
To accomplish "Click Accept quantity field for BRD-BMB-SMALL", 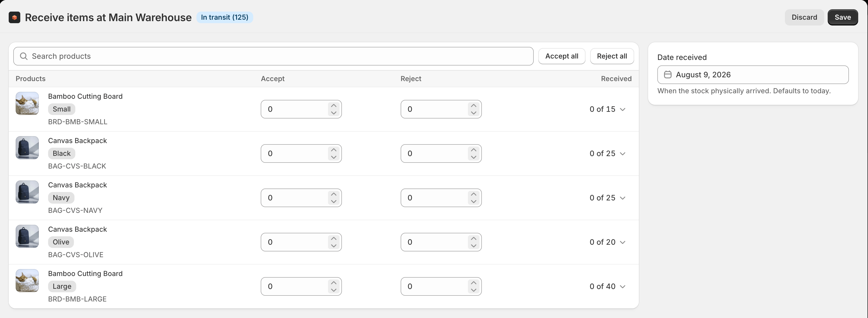I will [x=301, y=109].
